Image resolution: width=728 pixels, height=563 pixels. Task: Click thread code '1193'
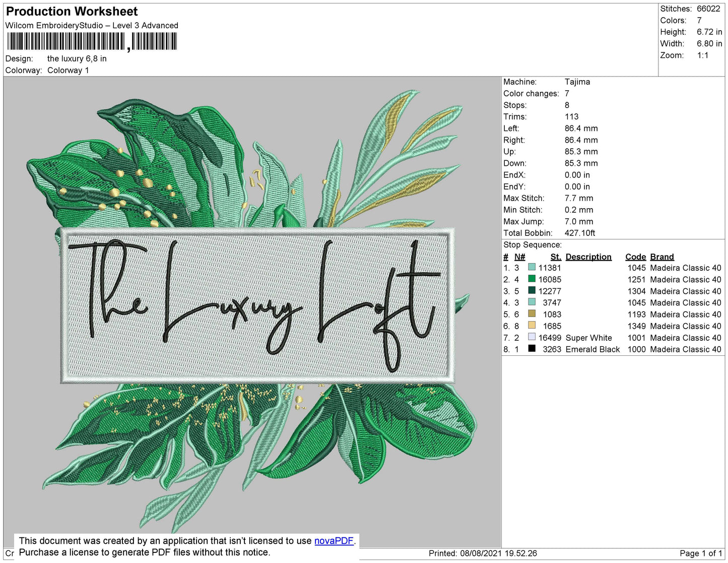pos(636,314)
